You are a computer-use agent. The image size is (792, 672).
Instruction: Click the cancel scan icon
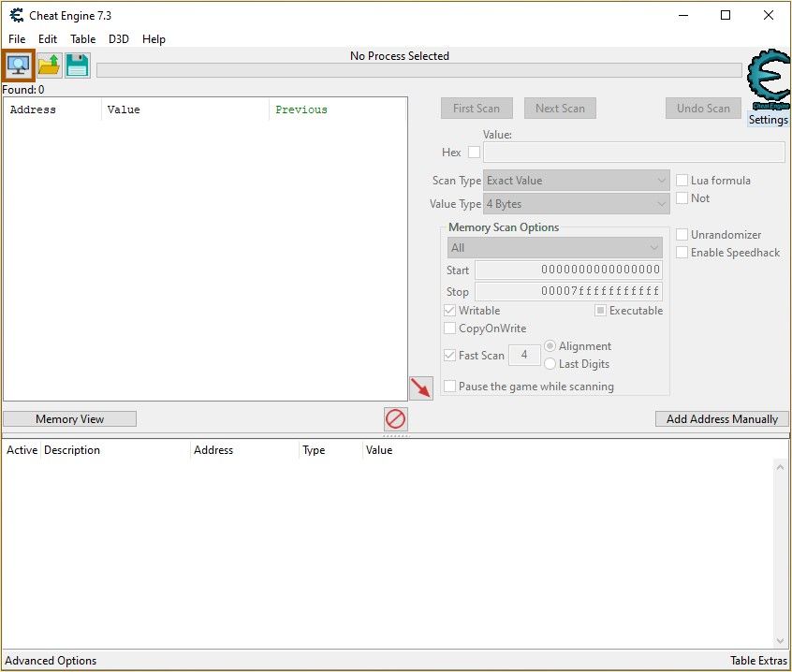click(394, 418)
